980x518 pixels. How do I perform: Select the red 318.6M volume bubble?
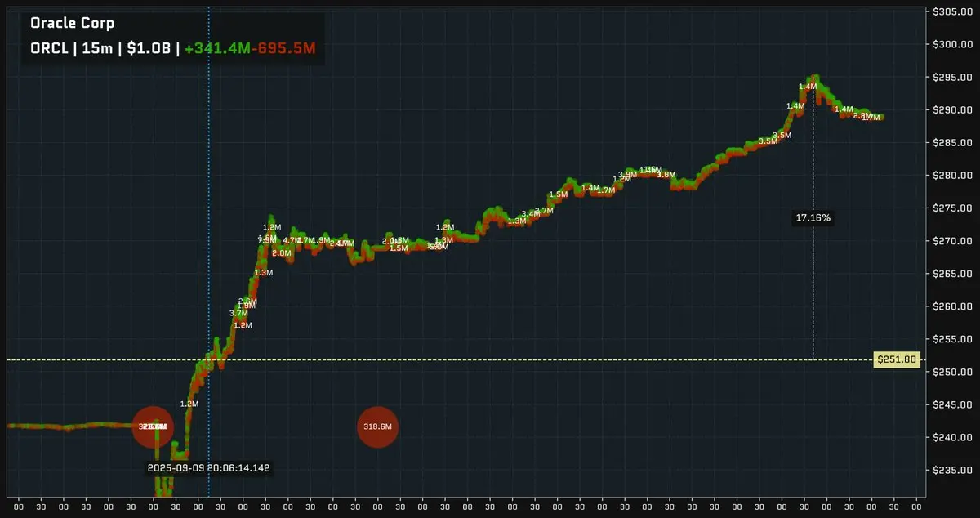377,426
